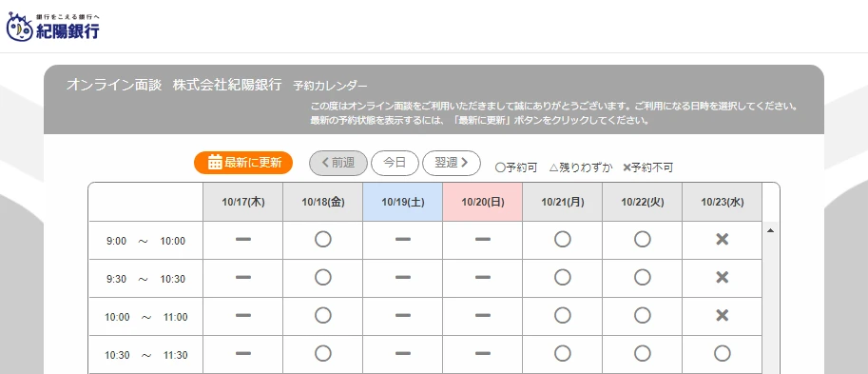Click dash cell for 10/17 9:00~10:00
Screen dimensions: 868x374
point(243,240)
